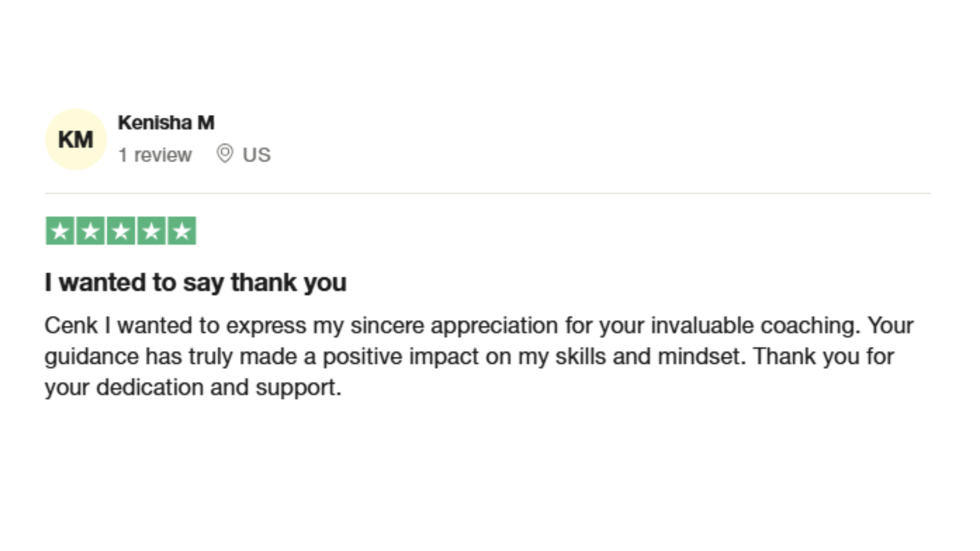This screenshot has width=980, height=551.
Task: Click the KM reviewer avatar circle
Action: 76,139
